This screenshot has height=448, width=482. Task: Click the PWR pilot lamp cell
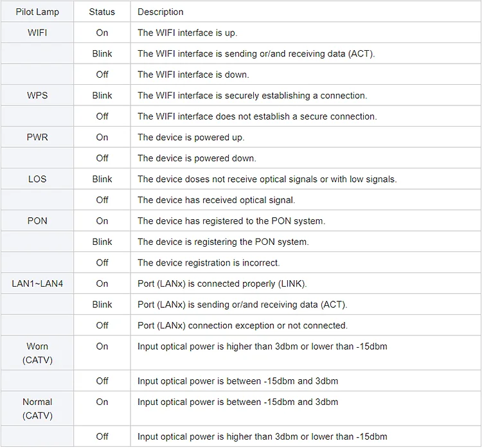tap(37, 137)
